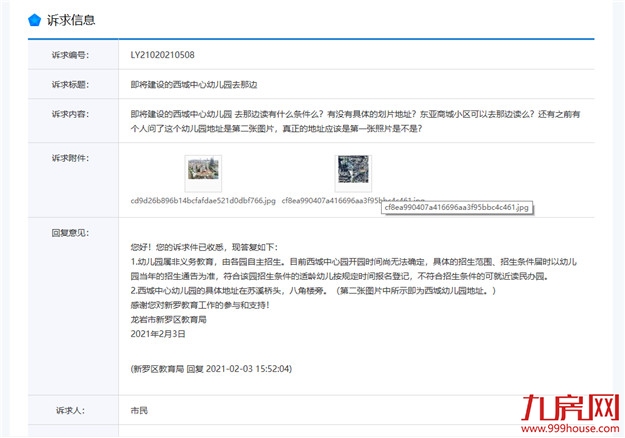Click the blue pentagon icon beside 诉求信息
Screen dimensions: 625x438
pyautogui.click(x=35, y=20)
